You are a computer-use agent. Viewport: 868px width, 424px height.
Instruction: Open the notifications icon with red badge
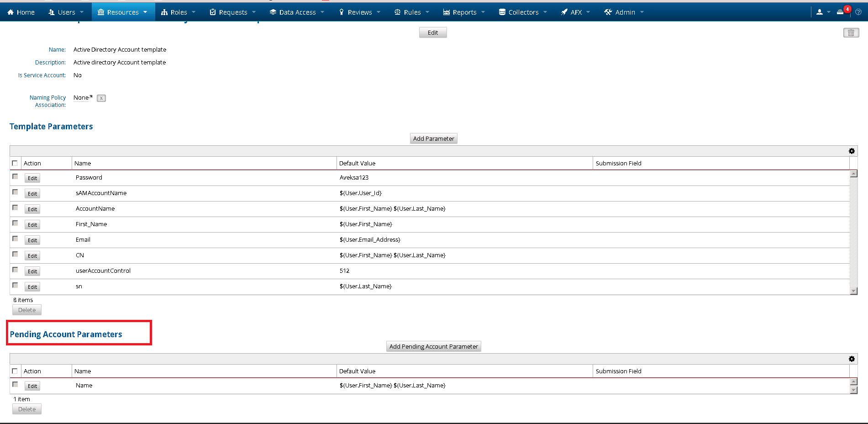pyautogui.click(x=841, y=12)
